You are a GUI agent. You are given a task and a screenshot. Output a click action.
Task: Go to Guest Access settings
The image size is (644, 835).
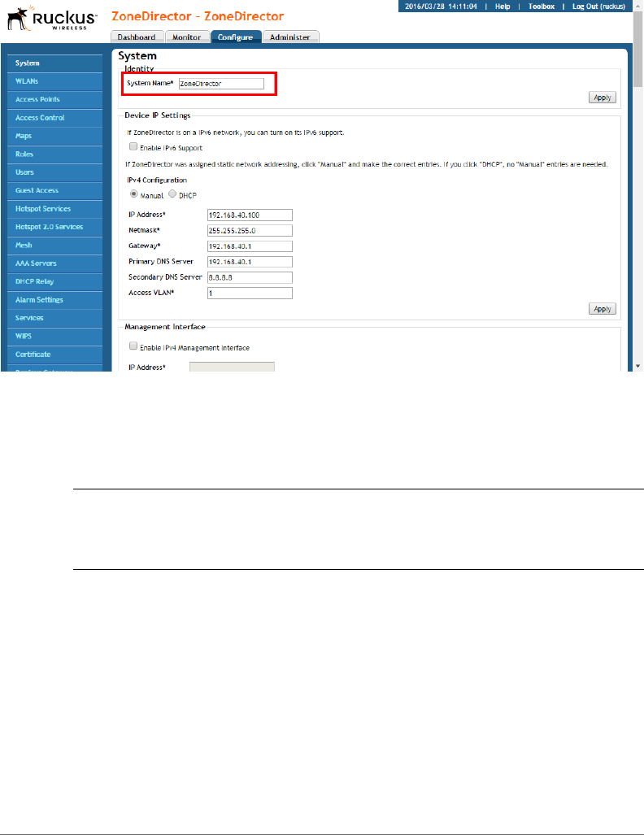tap(54, 190)
